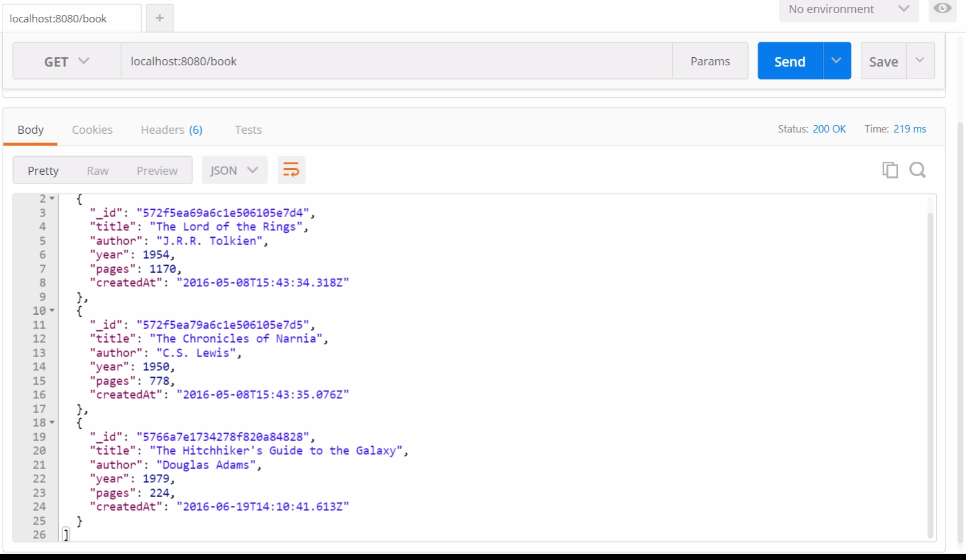Open the environment quick look eye icon
966x560 pixels.
click(942, 9)
